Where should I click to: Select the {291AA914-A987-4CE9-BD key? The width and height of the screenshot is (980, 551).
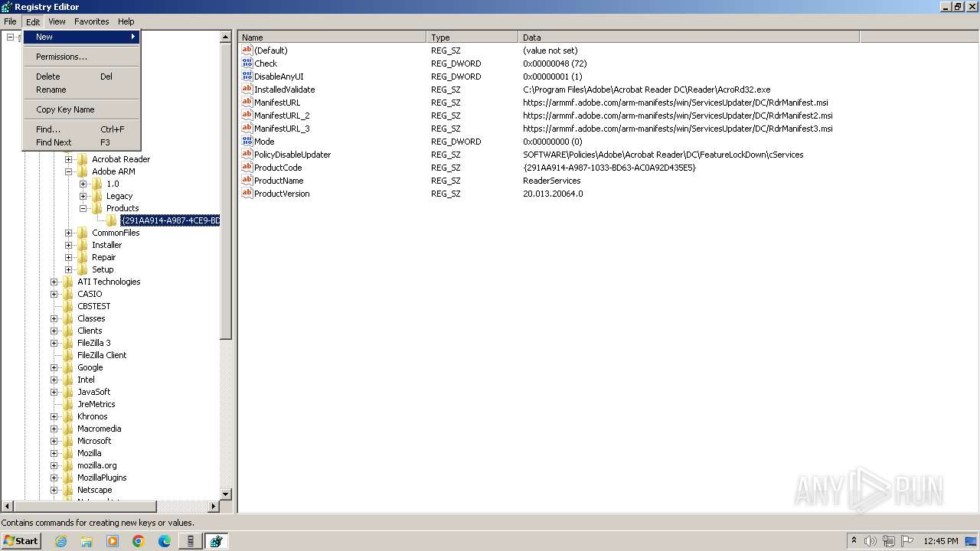(170, 220)
